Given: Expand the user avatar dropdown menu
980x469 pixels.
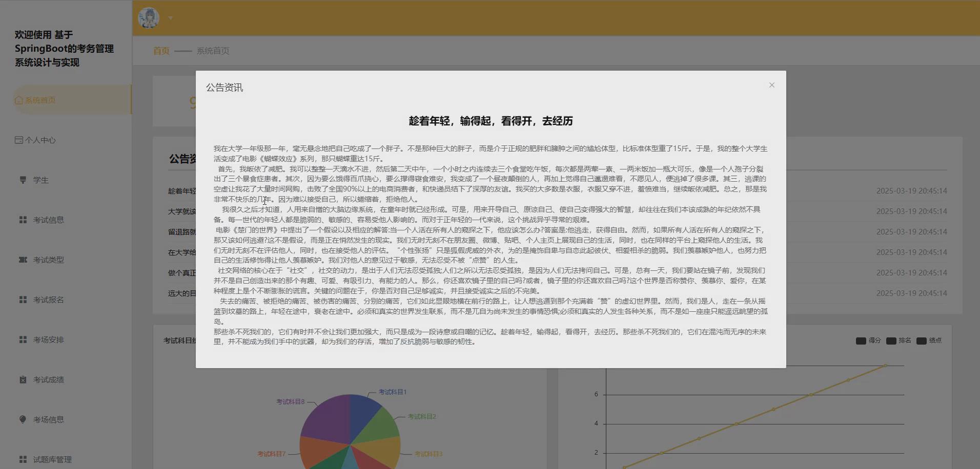Looking at the screenshot, I should point(170,17).
